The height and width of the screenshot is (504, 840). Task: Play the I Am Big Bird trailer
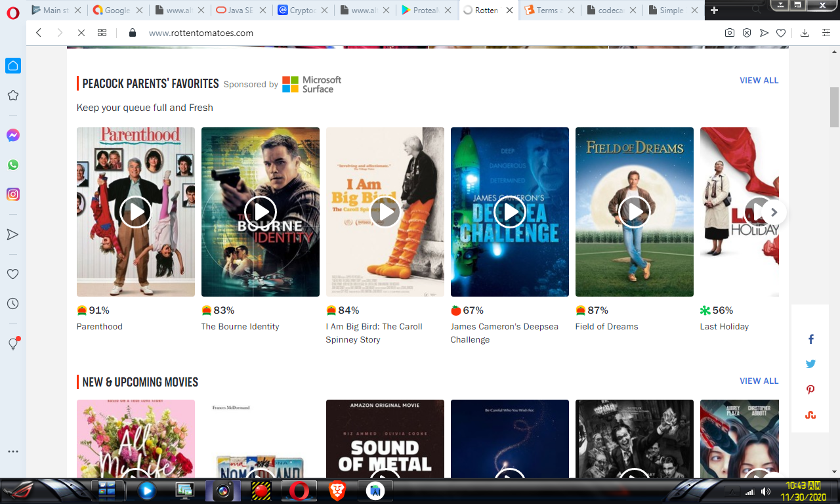(385, 212)
